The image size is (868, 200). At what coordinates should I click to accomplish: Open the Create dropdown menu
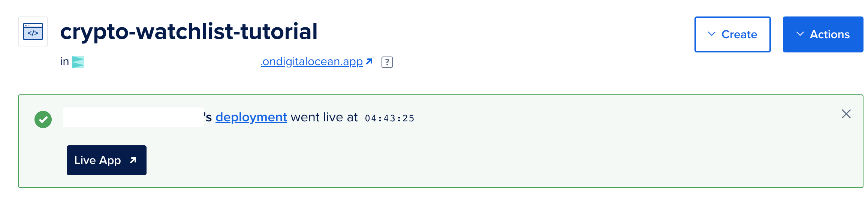pyautogui.click(x=732, y=34)
